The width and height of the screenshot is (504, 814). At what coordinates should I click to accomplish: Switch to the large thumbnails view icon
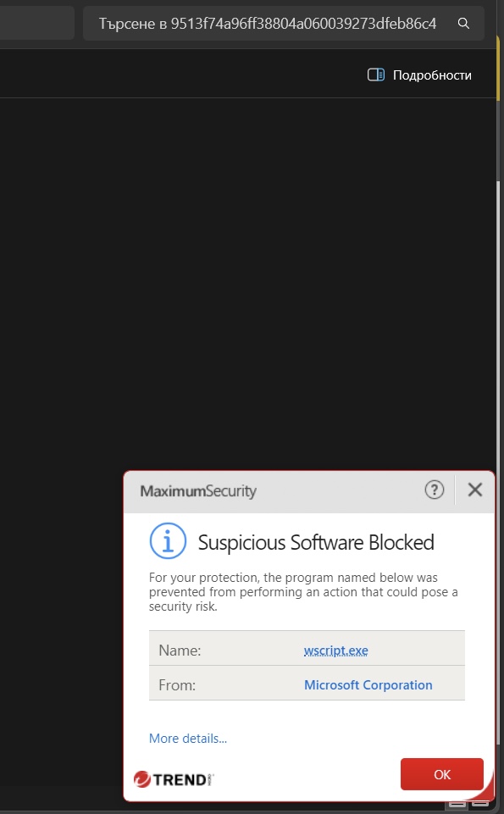(479, 804)
